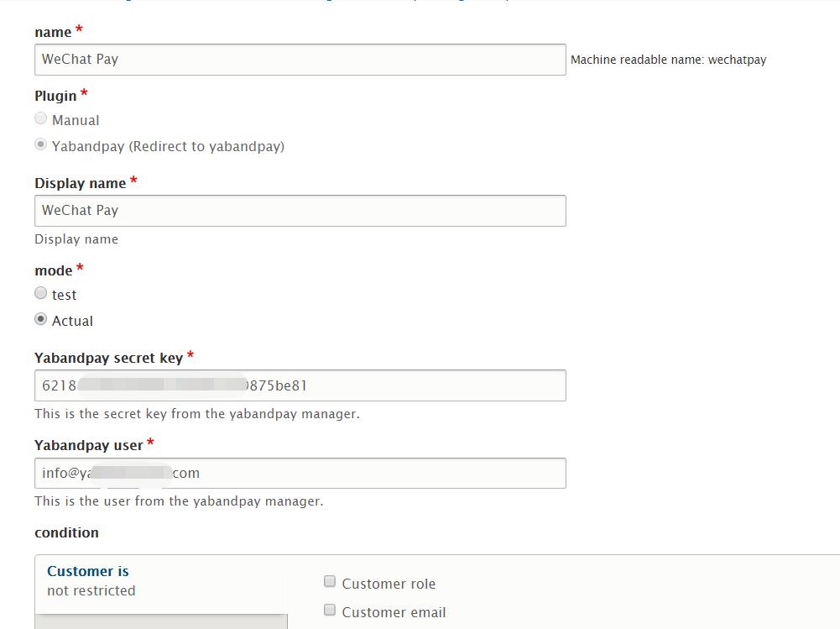840x629 pixels.
Task: Click the mode section label
Action: [53, 270]
